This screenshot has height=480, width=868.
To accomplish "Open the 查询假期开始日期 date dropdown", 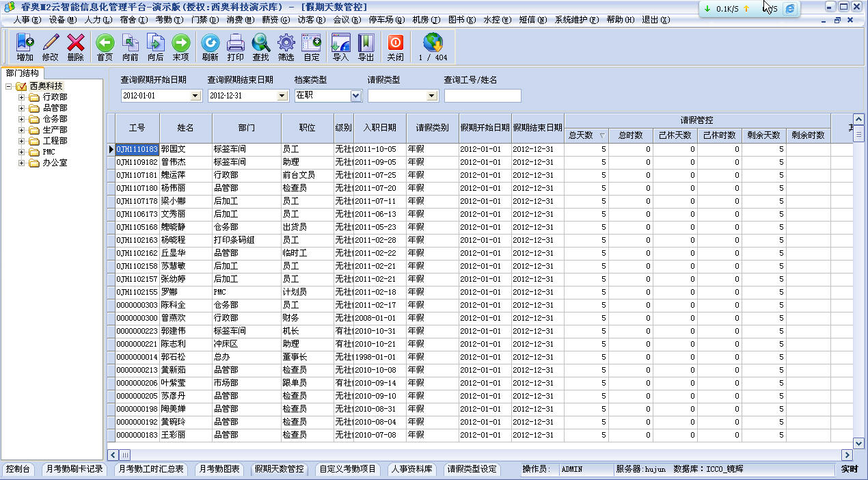I will (195, 96).
